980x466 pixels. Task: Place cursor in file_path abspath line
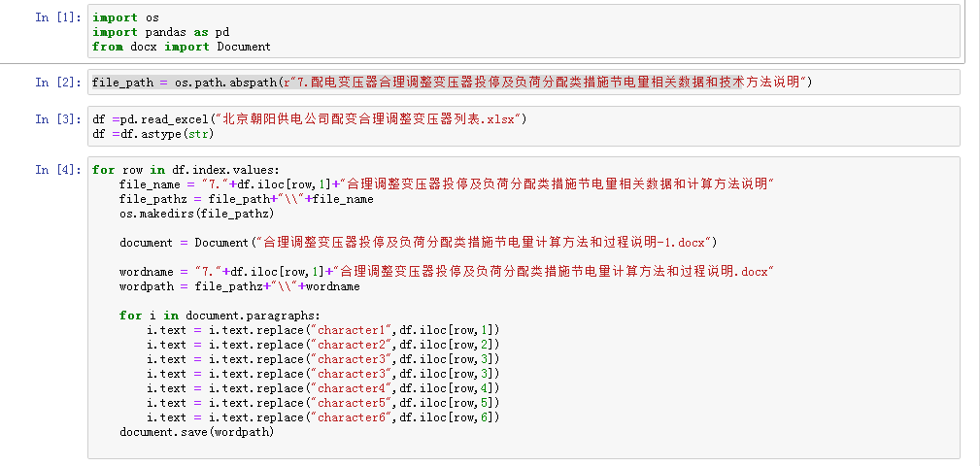click(452, 82)
